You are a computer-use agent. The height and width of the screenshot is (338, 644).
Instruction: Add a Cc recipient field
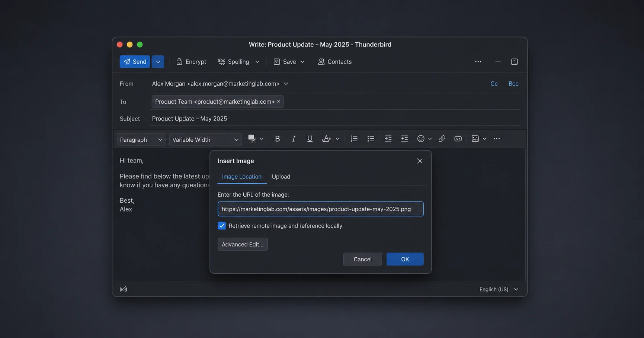(x=494, y=84)
